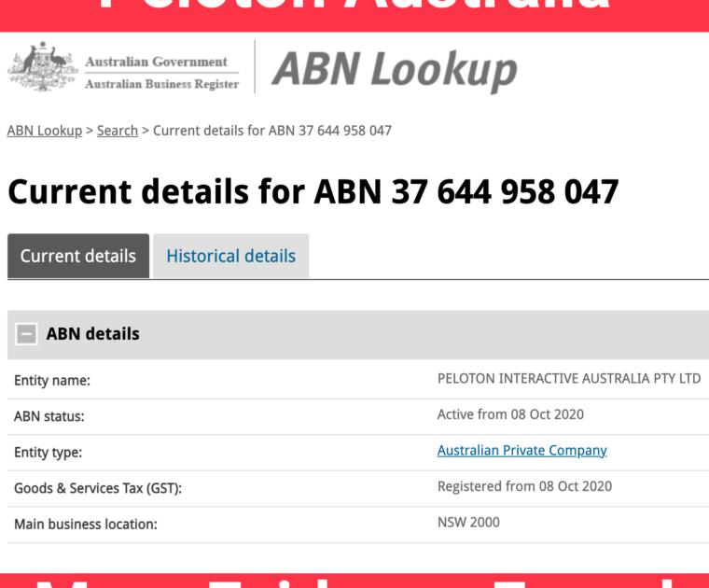Open the ABN Lookup breadcrumb link
The height and width of the screenshot is (588, 709).
45,131
